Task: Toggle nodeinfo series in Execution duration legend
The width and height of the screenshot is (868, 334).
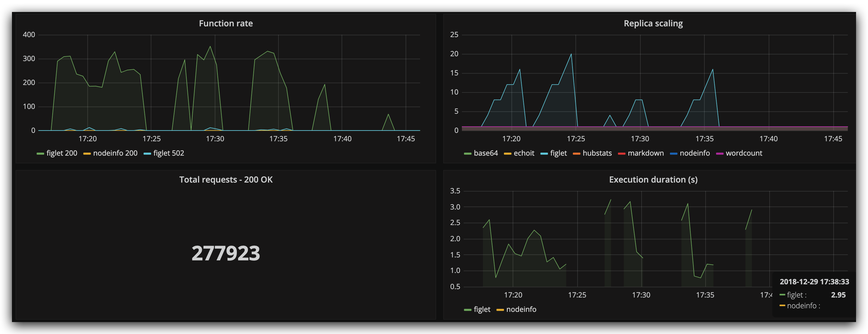Action: pyautogui.click(x=521, y=309)
